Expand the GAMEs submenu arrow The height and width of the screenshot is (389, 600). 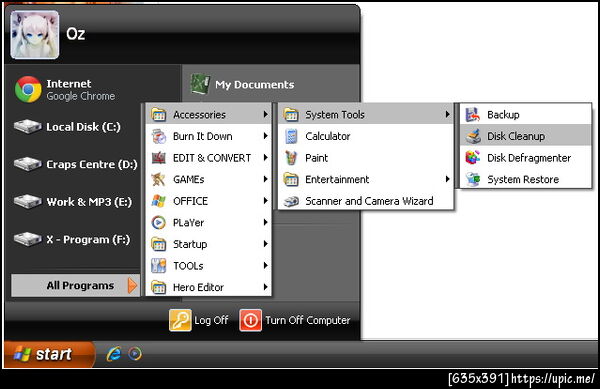pyautogui.click(x=265, y=179)
